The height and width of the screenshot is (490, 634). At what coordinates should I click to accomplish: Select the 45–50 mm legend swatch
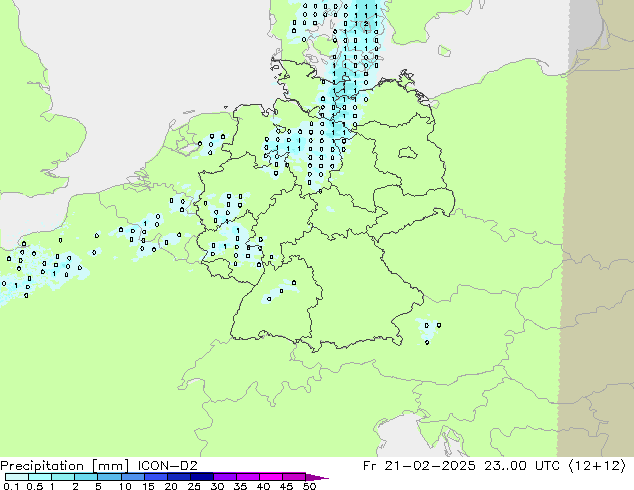click(294, 477)
